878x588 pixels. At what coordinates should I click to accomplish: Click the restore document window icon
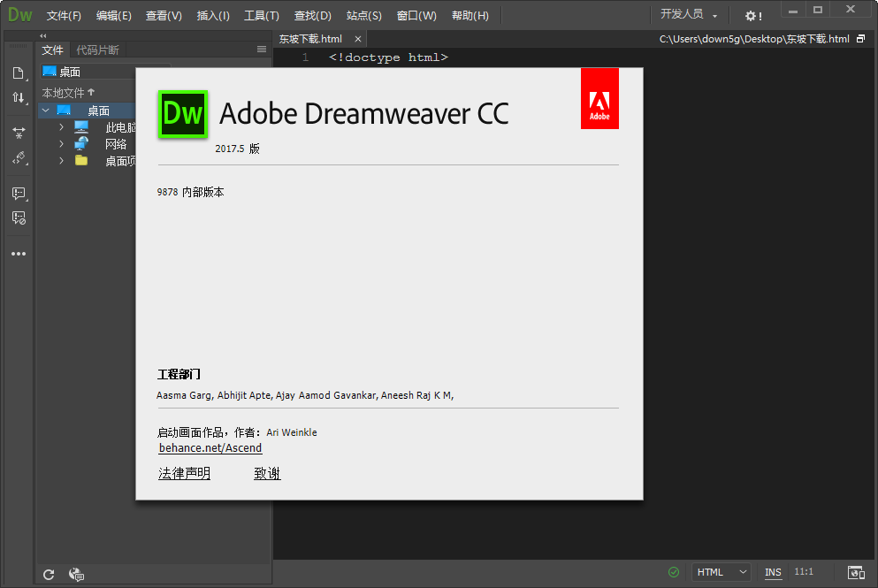point(860,39)
